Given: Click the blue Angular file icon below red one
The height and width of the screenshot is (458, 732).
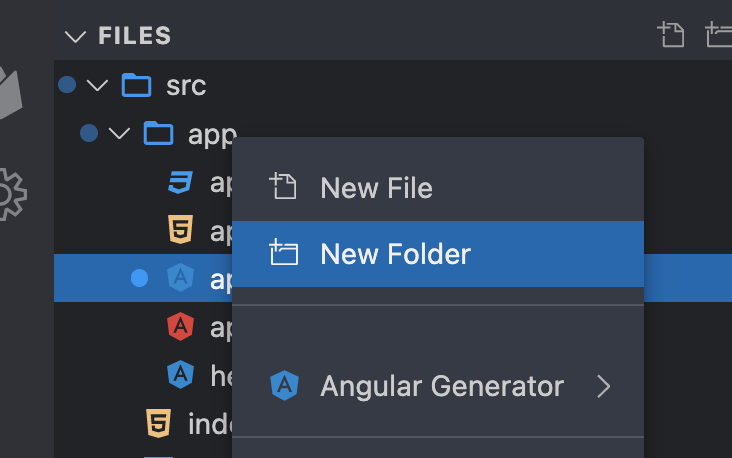Looking at the screenshot, I should click(x=180, y=374).
